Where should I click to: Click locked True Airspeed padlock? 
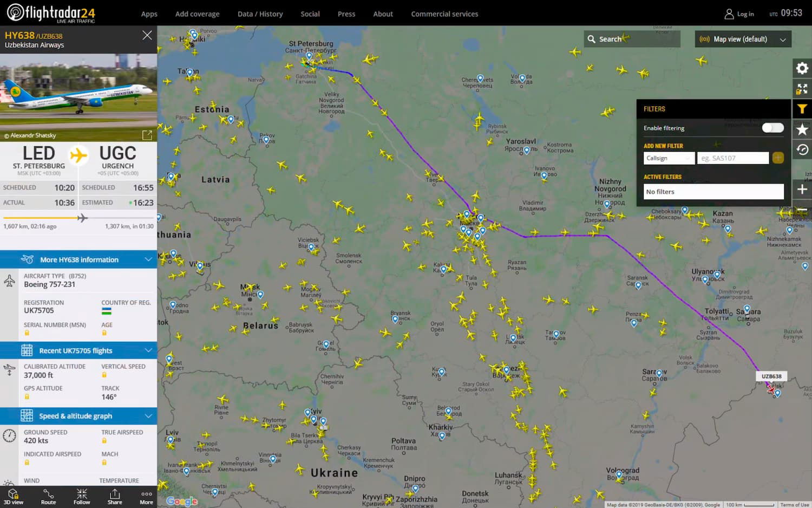[x=104, y=441]
